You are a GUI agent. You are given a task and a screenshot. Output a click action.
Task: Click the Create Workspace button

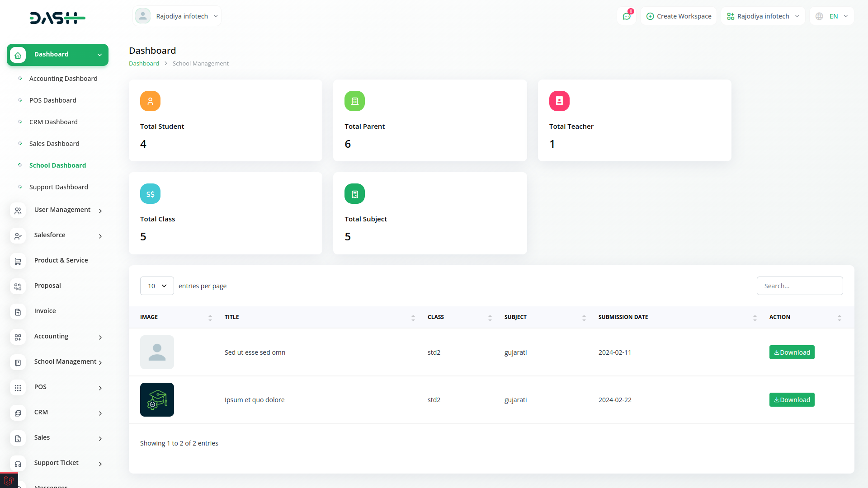(x=679, y=16)
